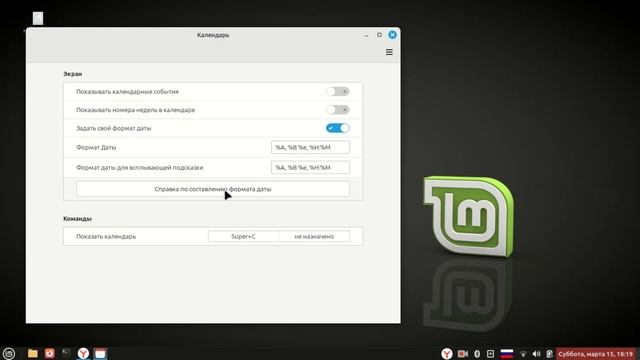Toggle Показывать номера недель в календаре switch
Image resolution: width=640 pixels, height=360 pixels.
[x=338, y=110]
